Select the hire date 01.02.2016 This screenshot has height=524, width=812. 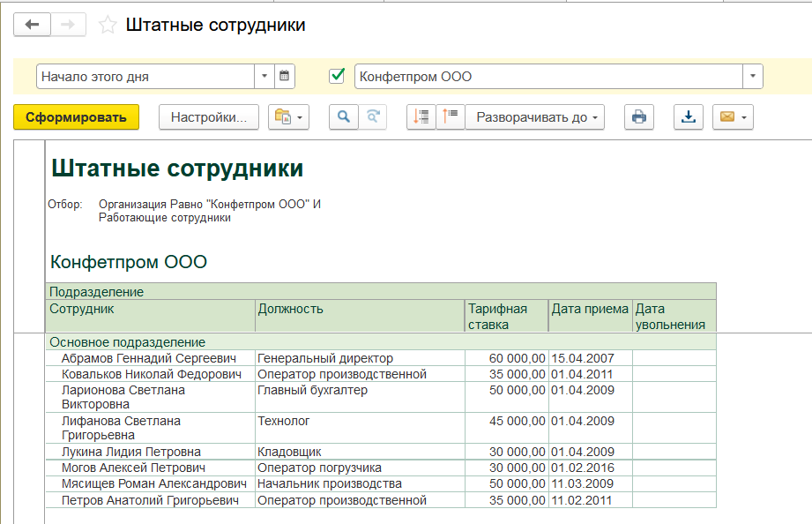click(x=591, y=468)
